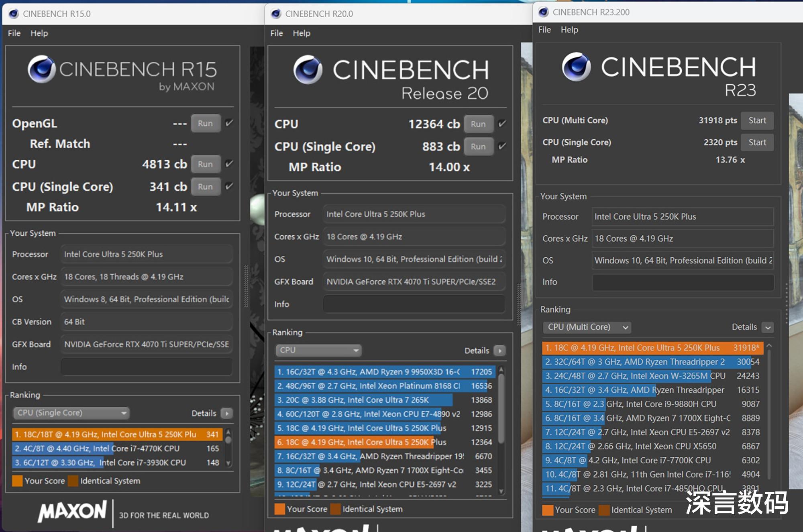The image size is (803, 532).
Task: Click the orange Your Score swatch in R20
Action: coord(280,509)
